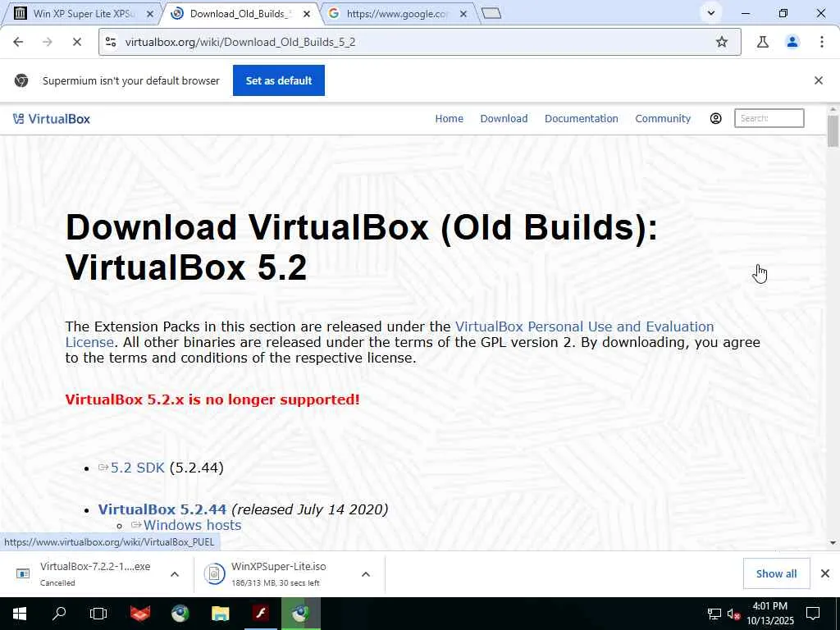Select the active Supermium taskbar window

pos(300,614)
